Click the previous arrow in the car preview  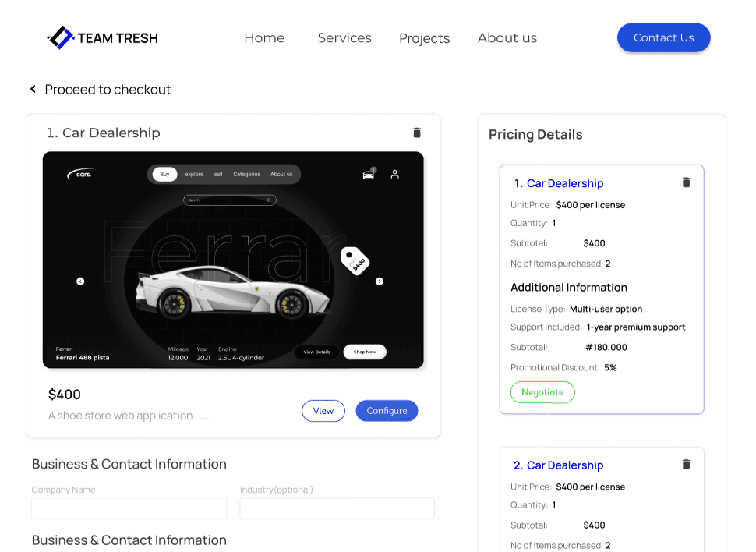pos(80,281)
